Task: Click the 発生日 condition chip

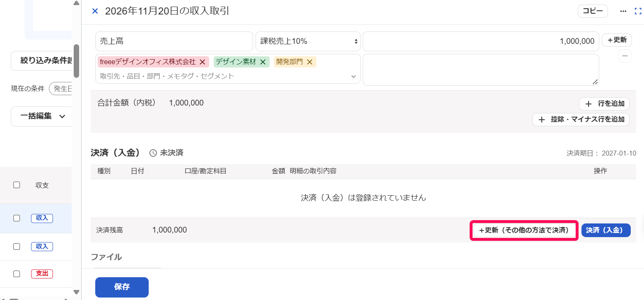Action: (61, 89)
